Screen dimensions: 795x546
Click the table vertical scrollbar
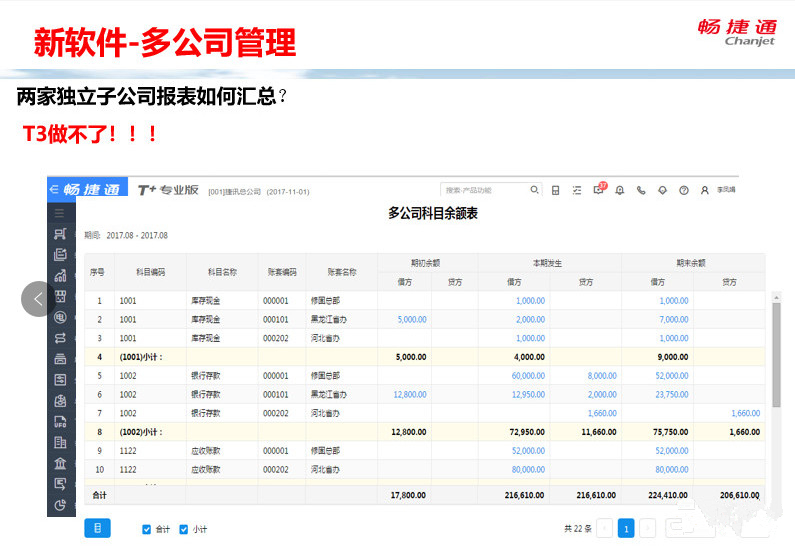(x=776, y=355)
